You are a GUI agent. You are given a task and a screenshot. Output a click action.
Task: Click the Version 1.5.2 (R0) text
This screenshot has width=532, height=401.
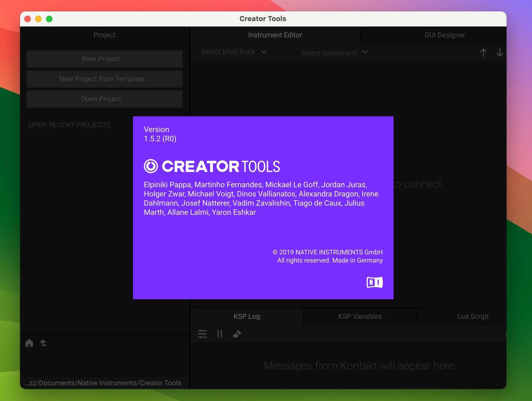coord(160,134)
